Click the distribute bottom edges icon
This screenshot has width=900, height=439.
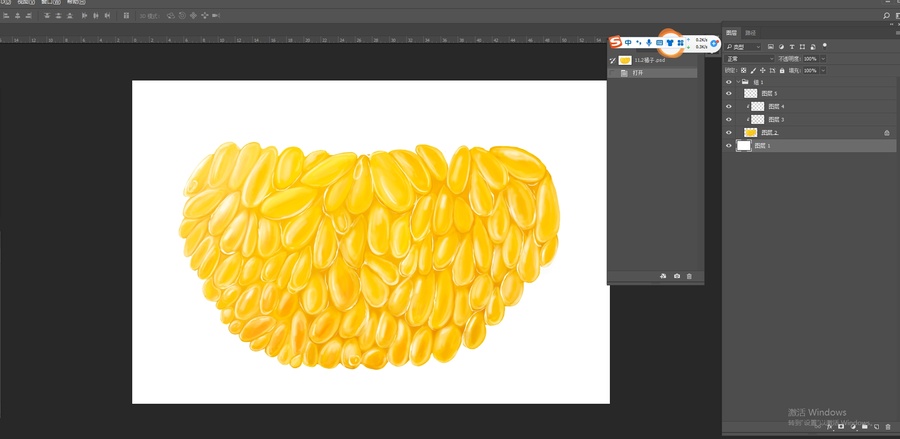click(x=70, y=15)
